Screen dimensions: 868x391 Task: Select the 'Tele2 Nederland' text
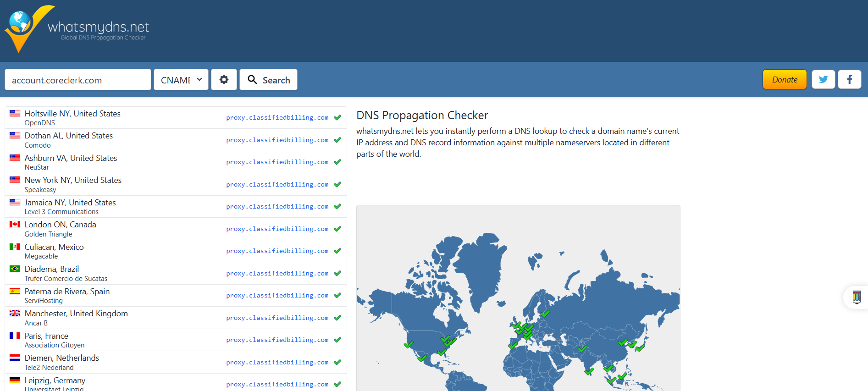(49, 368)
